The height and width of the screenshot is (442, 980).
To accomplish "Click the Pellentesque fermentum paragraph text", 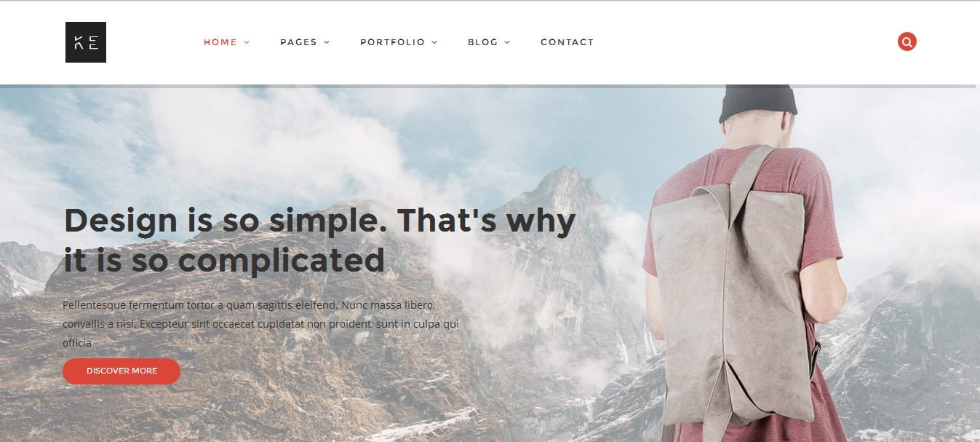I will tap(261, 323).
